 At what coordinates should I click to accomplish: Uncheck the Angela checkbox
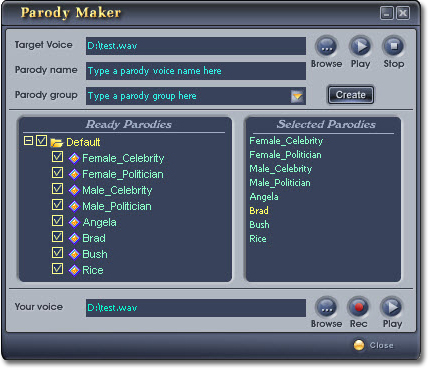57,220
